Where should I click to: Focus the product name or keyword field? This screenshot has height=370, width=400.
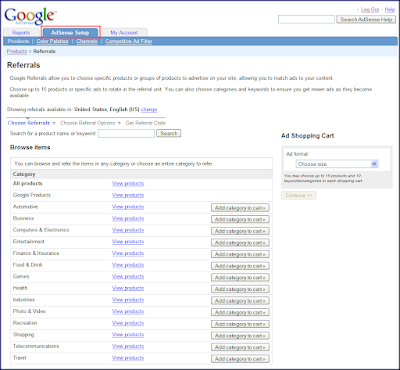pos(126,133)
